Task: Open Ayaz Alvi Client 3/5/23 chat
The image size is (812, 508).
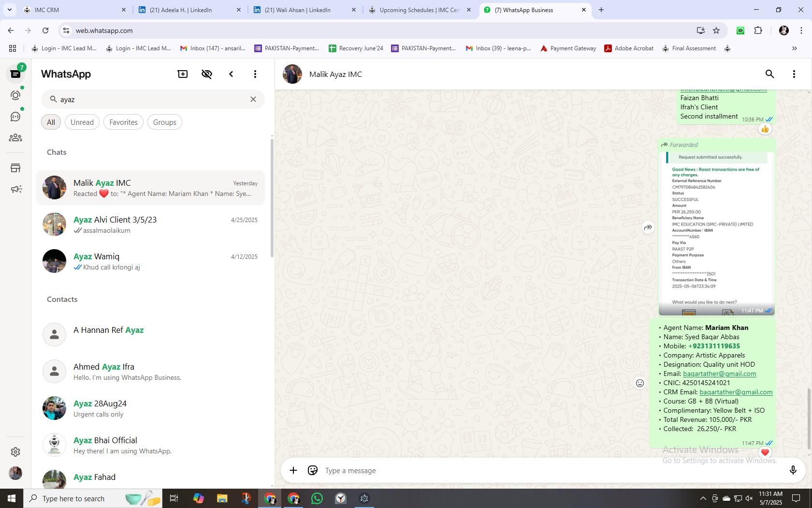Action: point(151,224)
